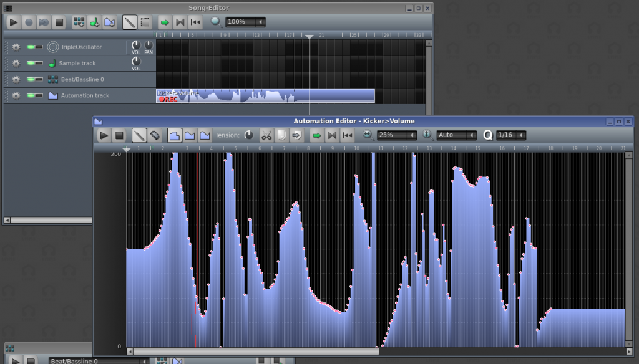Paste values in Automation Editor
This screenshot has height=364, width=639.
pyautogui.click(x=296, y=135)
